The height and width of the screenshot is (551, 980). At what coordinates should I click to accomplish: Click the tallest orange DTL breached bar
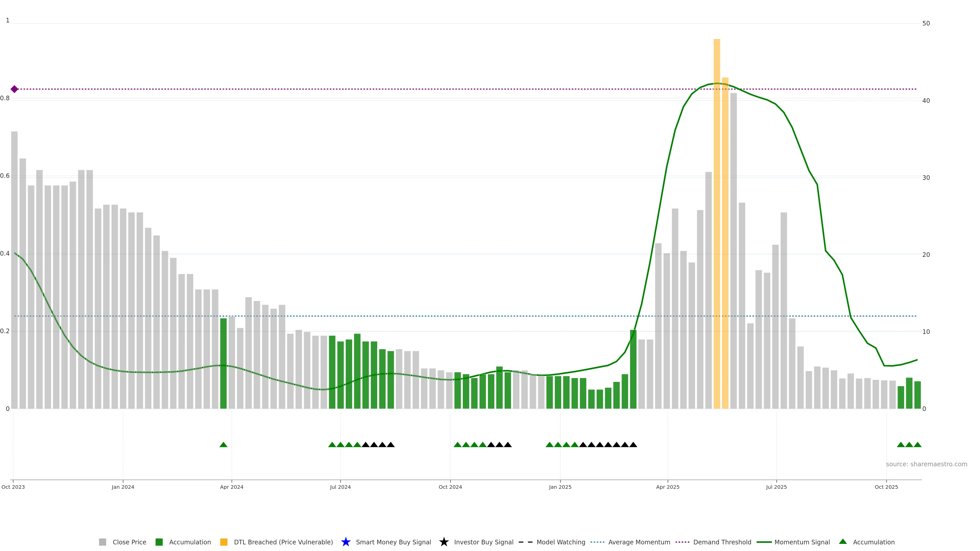coord(717,228)
